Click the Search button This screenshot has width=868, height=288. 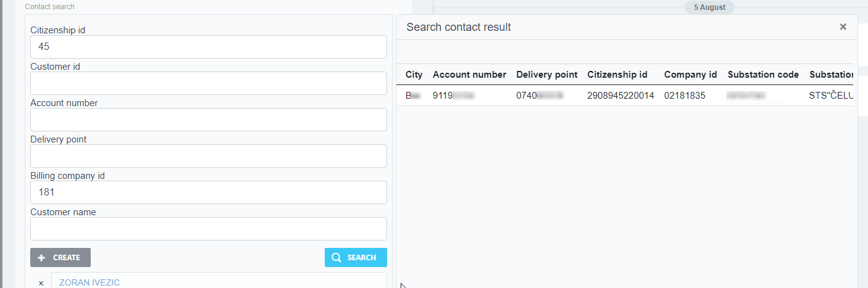[356, 257]
